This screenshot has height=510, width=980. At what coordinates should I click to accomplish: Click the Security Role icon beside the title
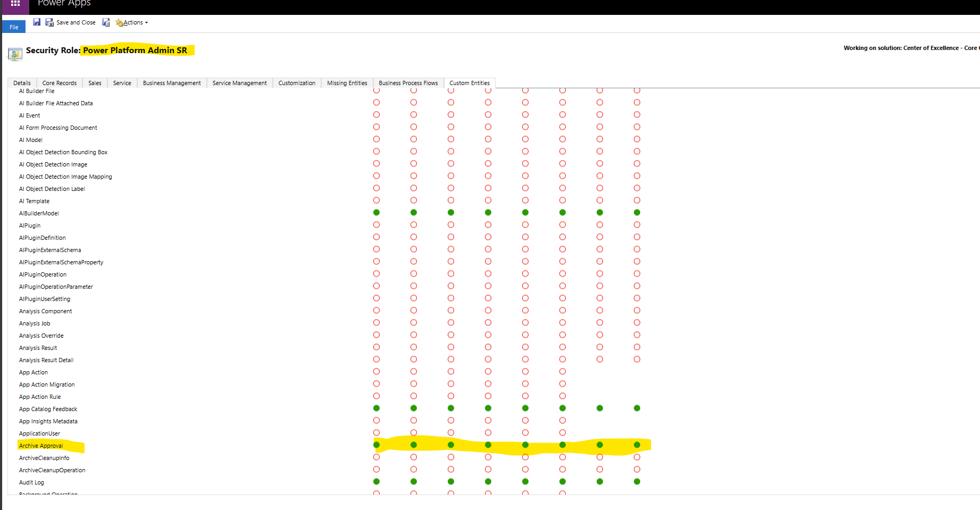(14, 53)
